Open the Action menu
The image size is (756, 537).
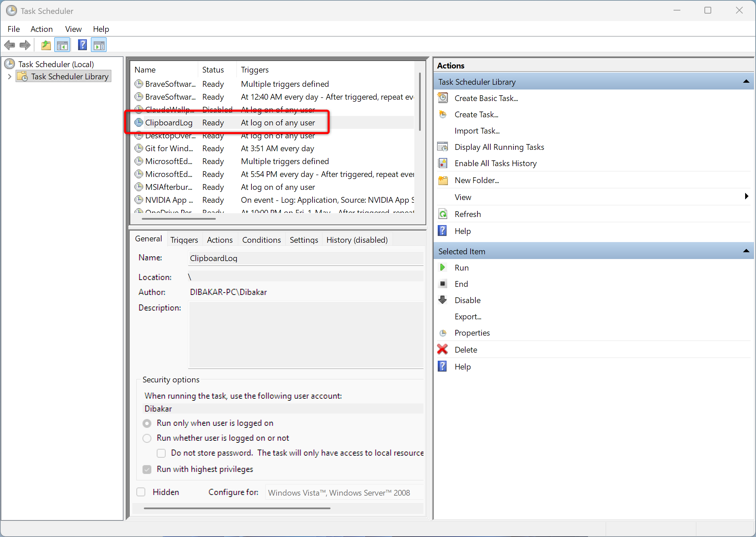pos(41,29)
